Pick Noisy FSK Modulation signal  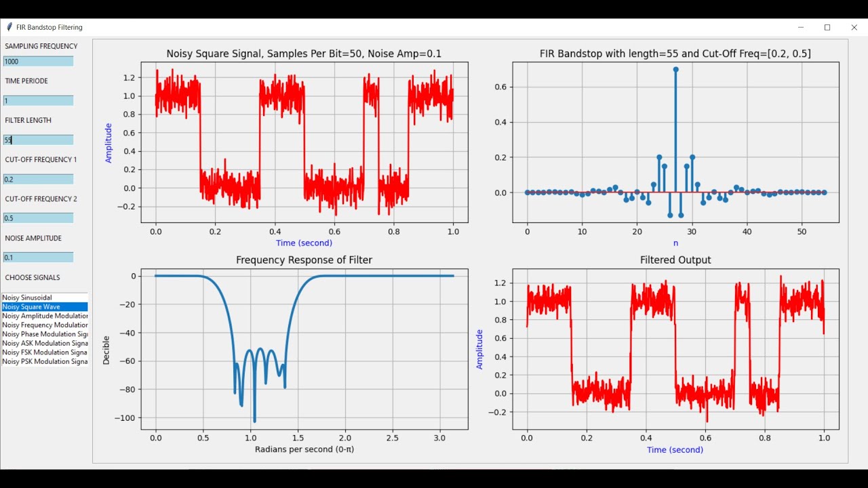(45, 352)
